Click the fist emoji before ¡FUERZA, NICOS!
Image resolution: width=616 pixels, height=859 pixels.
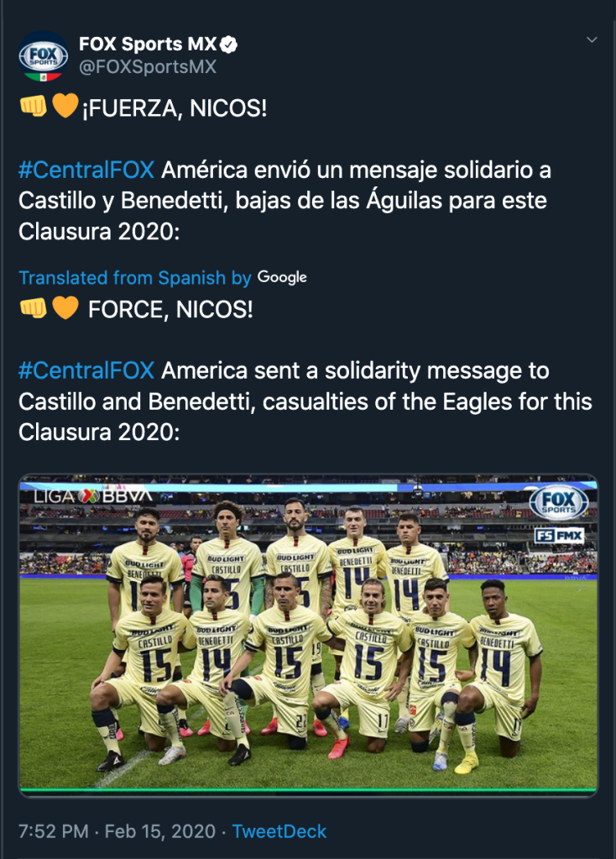click(33, 108)
